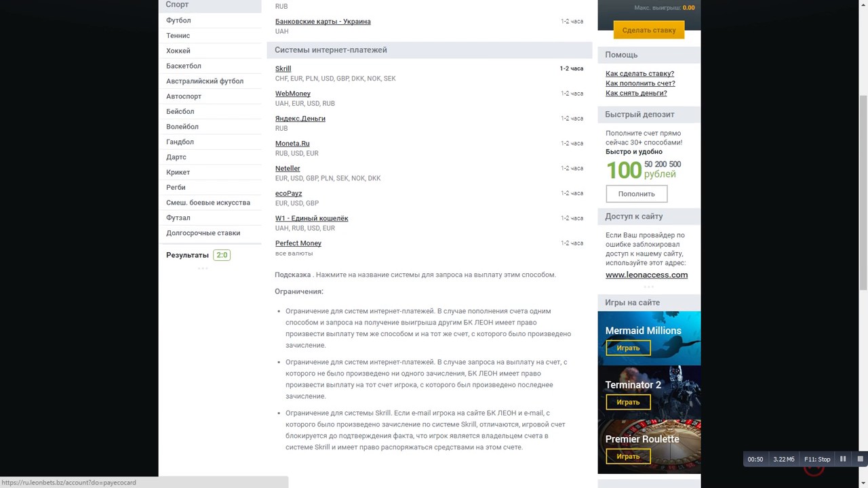Click the recorder file size 3.22 Мб
The height and width of the screenshot is (488, 868).
coord(784,460)
